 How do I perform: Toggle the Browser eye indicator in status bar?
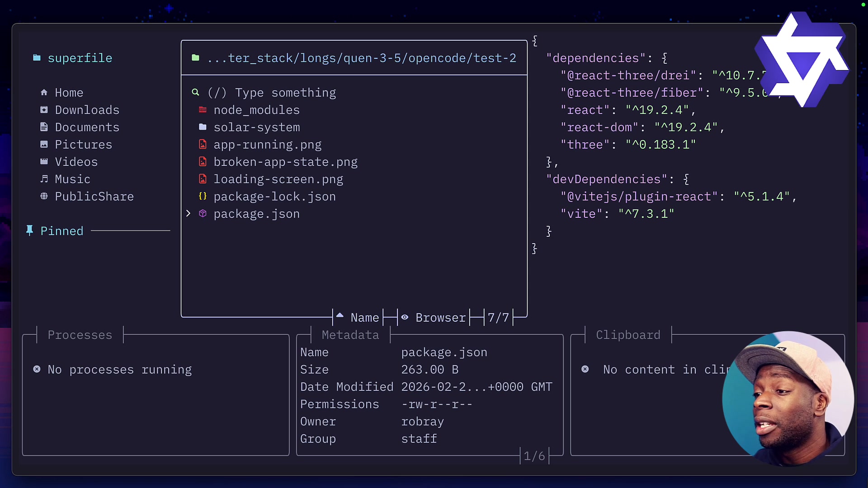(405, 317)
